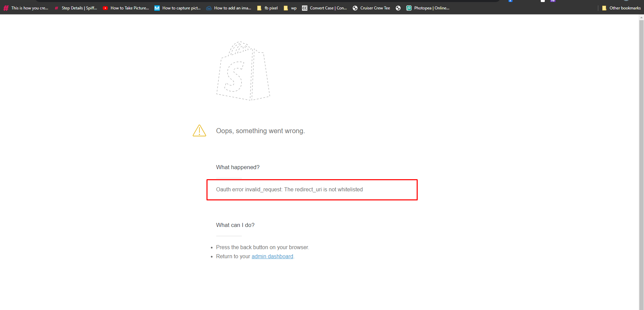
Task: Click the Oauth error invalid_request message text
Action: (289, 190)
